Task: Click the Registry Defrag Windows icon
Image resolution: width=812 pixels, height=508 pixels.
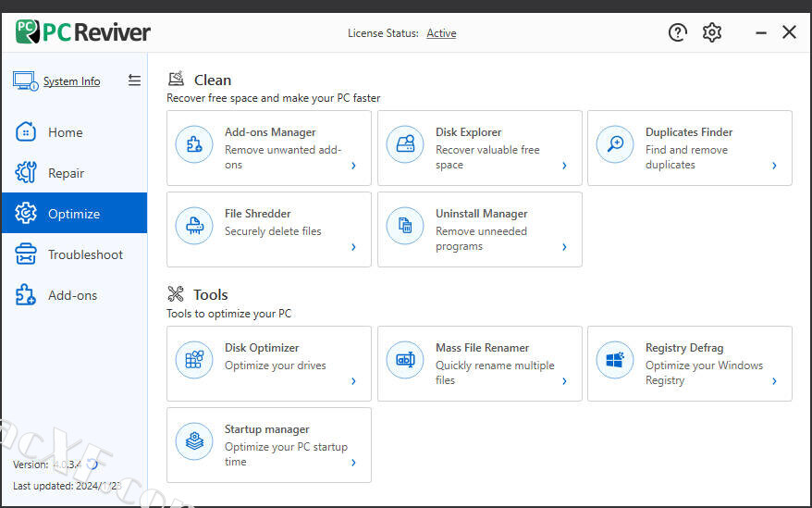Action: [x=615, y=360]
